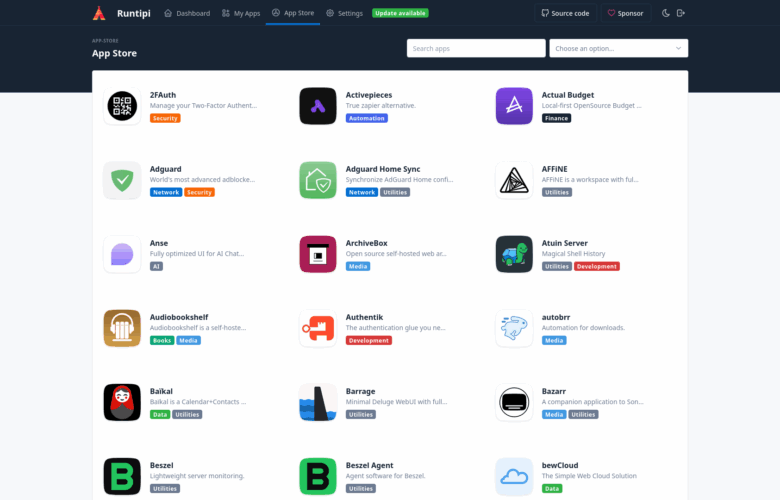Click the AI tag under Anse
The image size is (780, 500).
156,267
